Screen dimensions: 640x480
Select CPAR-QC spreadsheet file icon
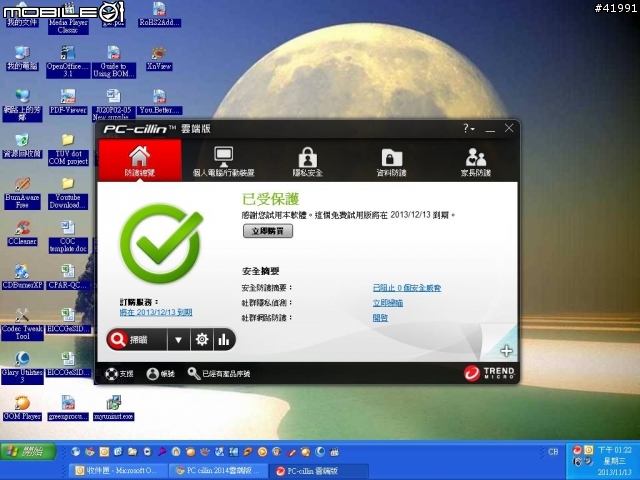pyautogui.click(x=68, y=277)
